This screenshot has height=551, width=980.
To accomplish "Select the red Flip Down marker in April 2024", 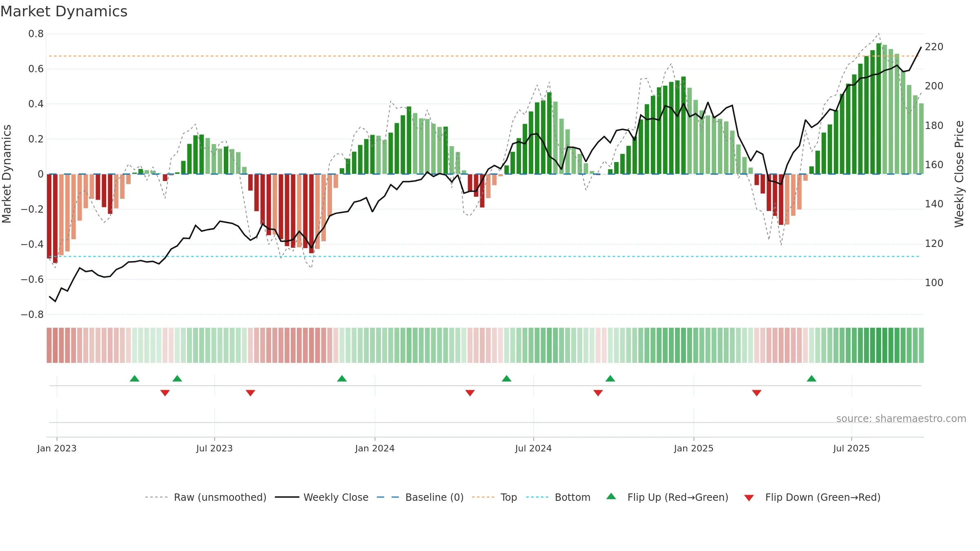I will [470, 393].
